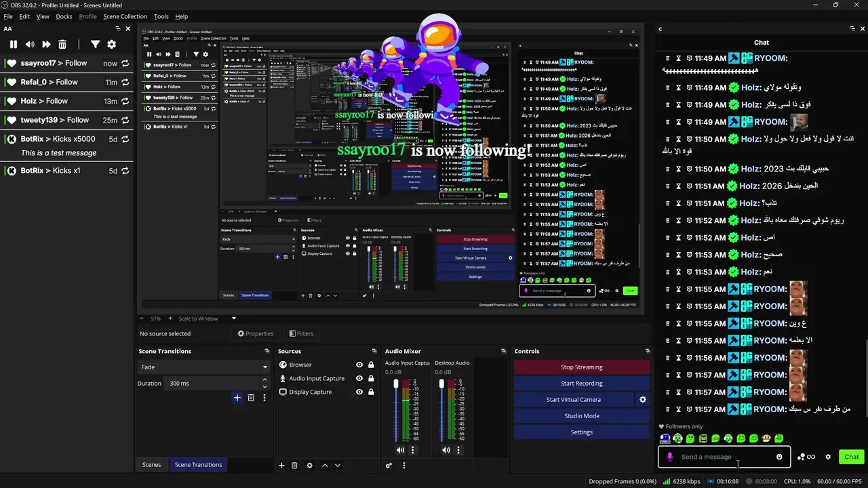Screen dimensions: 868x488
Task: Open preview scale dropdown arrow
Action: tap(234, 319)
